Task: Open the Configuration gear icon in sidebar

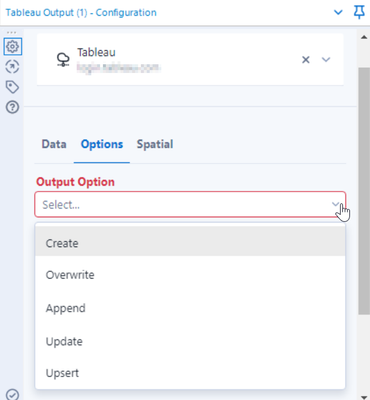Action: tap(13, 46)
